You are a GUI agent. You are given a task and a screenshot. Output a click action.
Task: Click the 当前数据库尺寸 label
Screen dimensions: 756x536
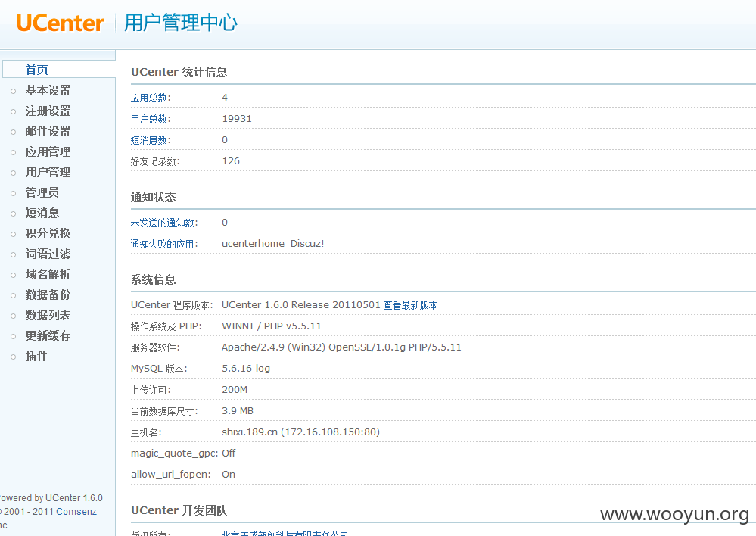[164, 412]
